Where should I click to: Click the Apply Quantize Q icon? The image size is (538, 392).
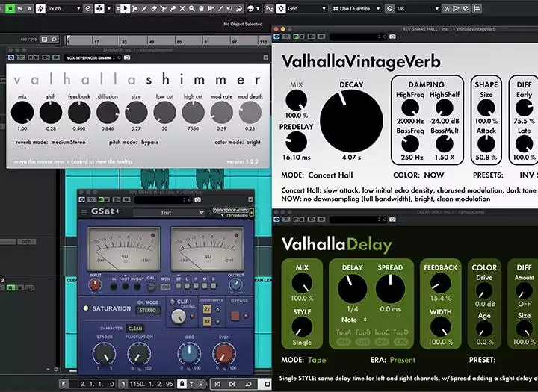(389, 8)
